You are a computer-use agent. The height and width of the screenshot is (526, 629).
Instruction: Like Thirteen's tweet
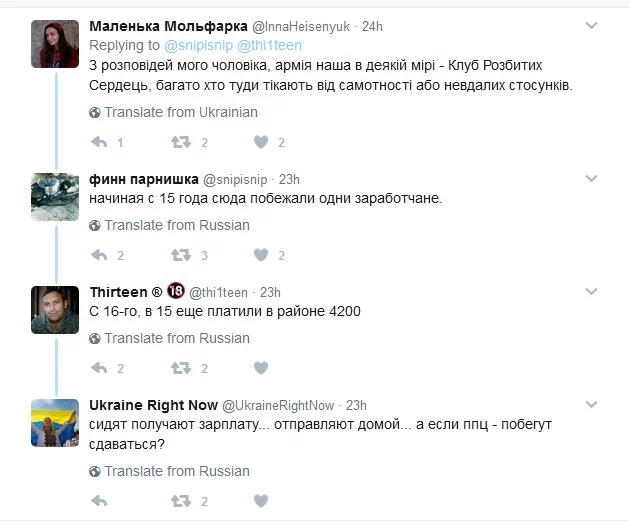tap(262, 368)
